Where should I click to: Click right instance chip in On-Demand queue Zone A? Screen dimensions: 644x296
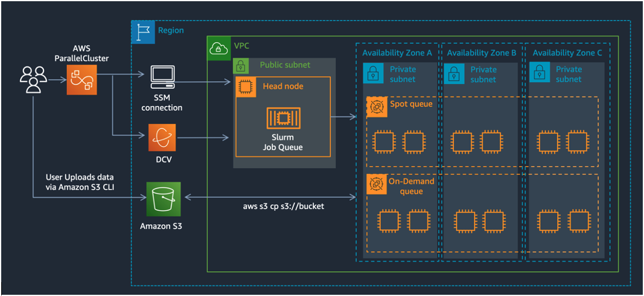419,220
